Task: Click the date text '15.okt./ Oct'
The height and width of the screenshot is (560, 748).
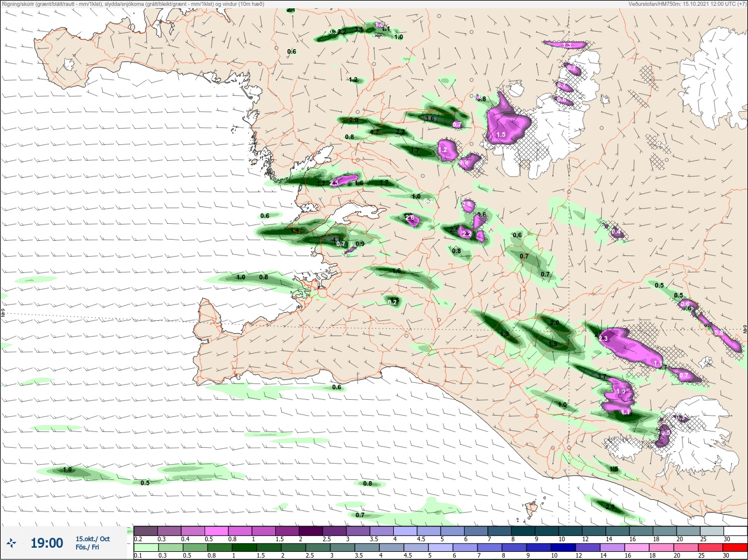Action: coord(92,539)
